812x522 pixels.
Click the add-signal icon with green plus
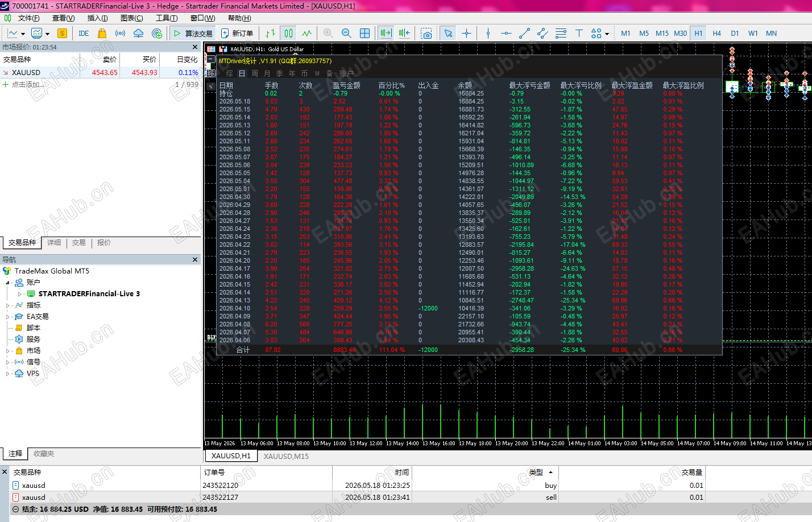[157, 34]
